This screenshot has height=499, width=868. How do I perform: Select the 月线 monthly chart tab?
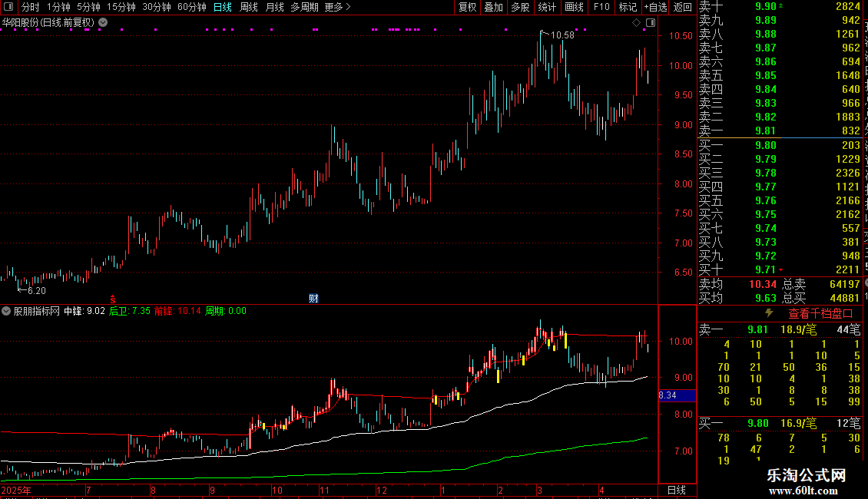click(x=274, y=7)
